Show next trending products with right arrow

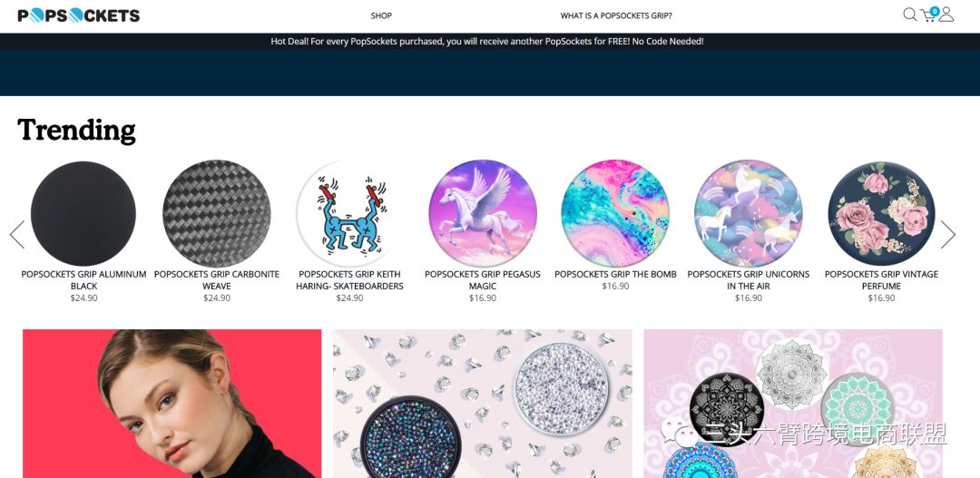[948, 235]
